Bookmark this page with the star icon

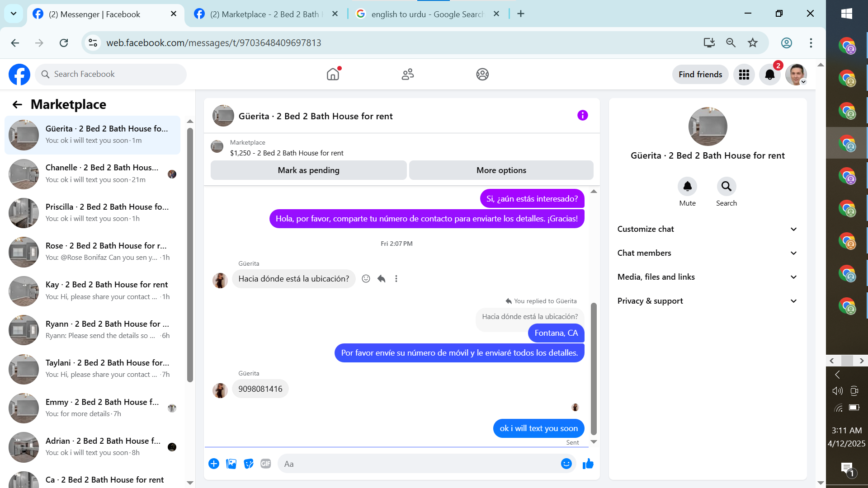click(753, 43)
